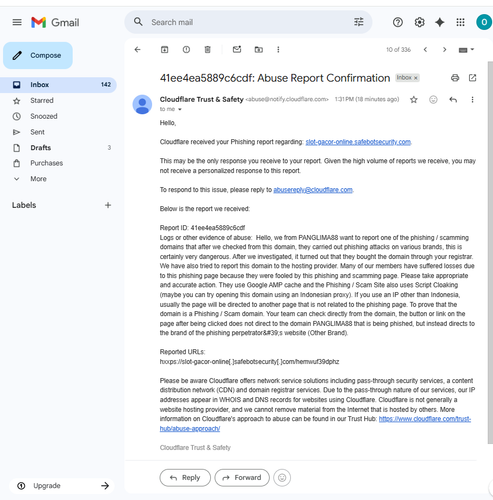
Task: Go back to inbox arrow
Action: 137,50
